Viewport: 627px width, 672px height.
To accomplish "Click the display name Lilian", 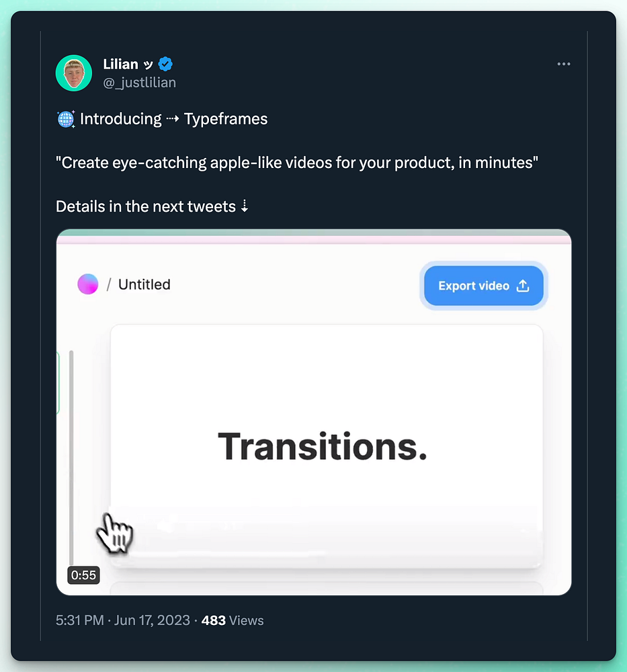I will [x=120, y=65].
